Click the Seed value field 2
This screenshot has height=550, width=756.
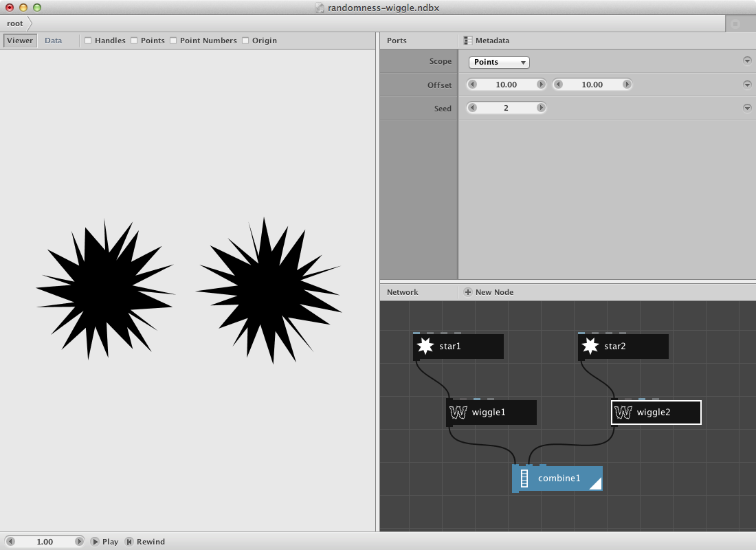(x=507, y=107)
